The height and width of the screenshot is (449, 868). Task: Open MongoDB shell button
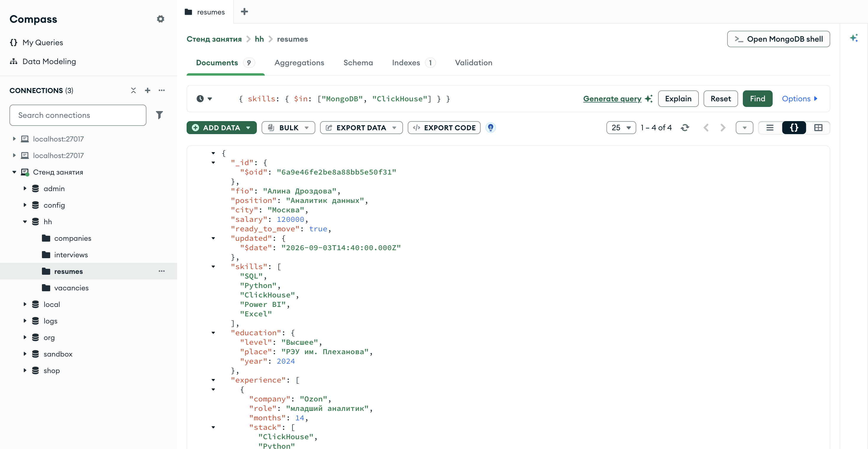tap(778, 39)
